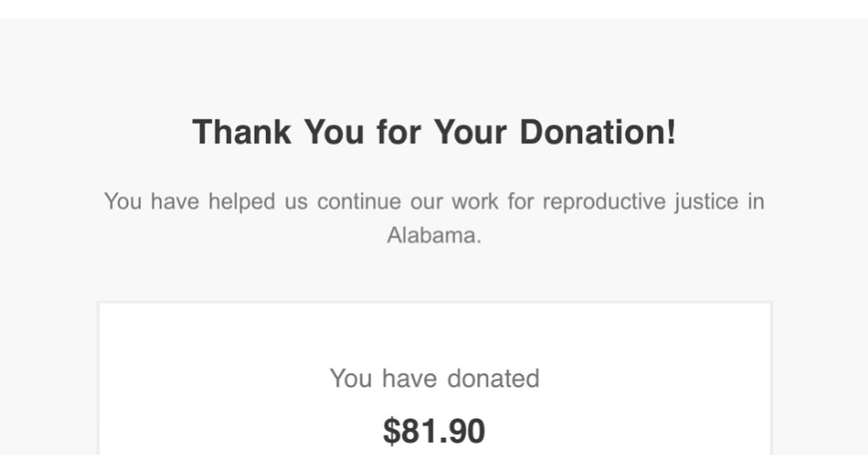868x455 pixels.
Task: Click the word "Donation!" in the heading
Action: pyautogui.click(x=598, y=132)
